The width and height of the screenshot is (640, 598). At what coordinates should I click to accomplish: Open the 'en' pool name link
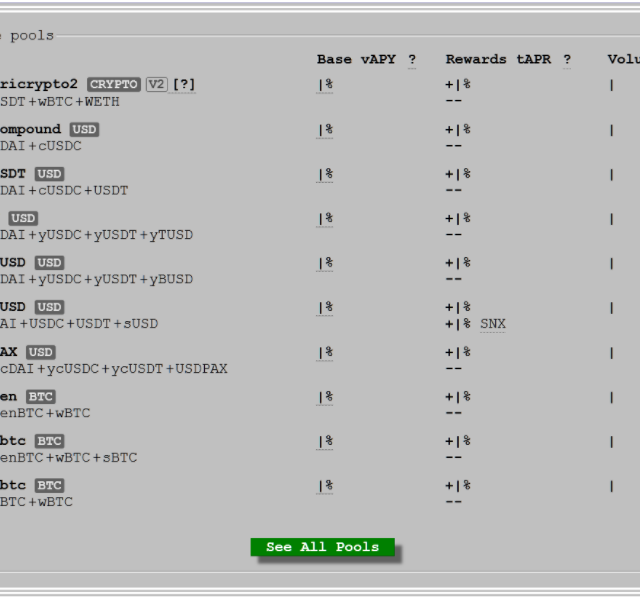point(9,396)
